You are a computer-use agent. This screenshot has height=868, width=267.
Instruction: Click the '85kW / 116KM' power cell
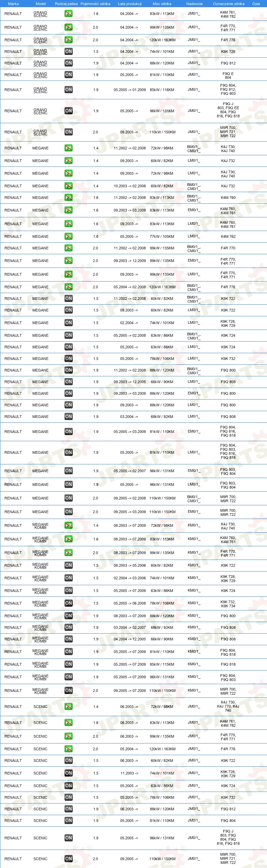162,90
